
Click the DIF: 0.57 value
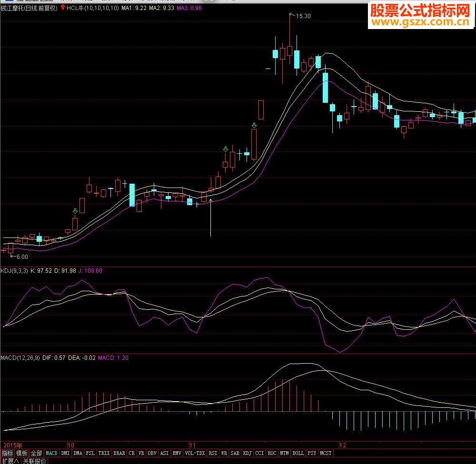(54, 358)
